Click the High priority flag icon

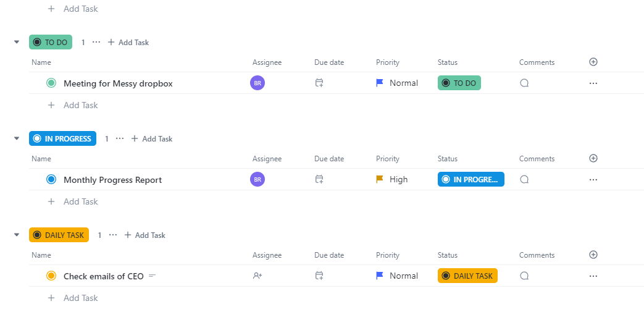pyautogui.click(x=380, y=180)
